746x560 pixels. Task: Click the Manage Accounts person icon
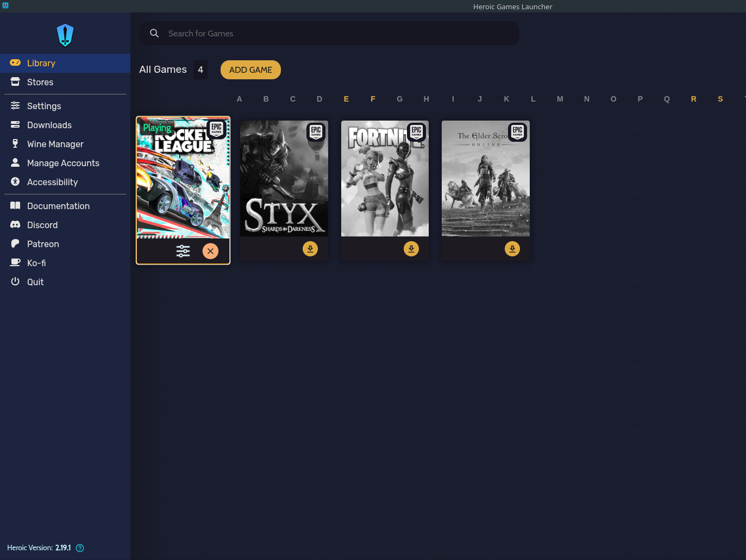point(15,162)
